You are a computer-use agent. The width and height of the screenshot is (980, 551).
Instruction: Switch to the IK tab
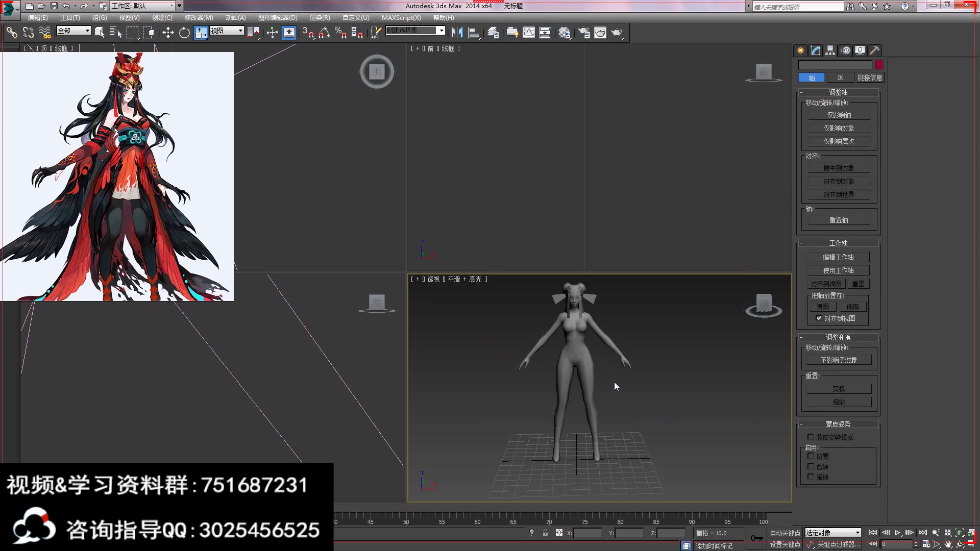840,78
